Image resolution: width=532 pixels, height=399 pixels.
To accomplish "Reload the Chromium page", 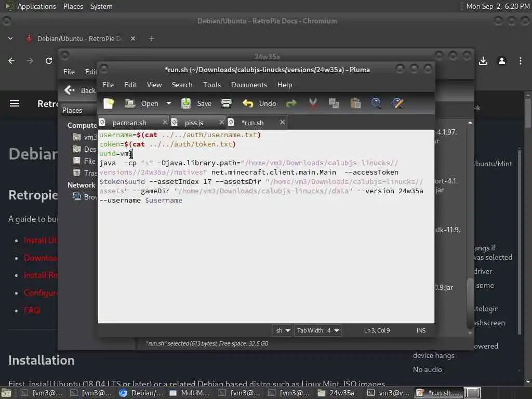I will pos(48,61).
